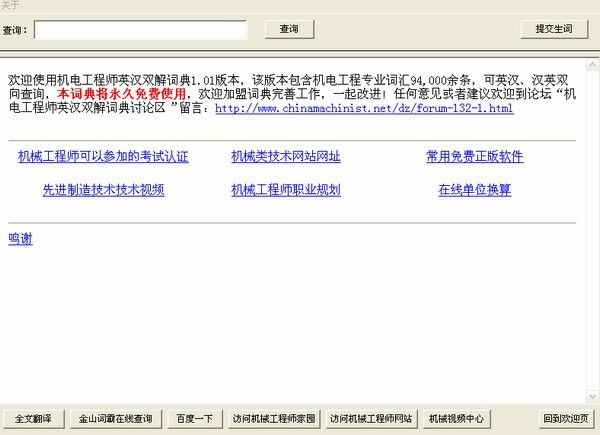
Task: Click the 机械视频中心 button
Action: pyautogui.click(x=456, y=419)
